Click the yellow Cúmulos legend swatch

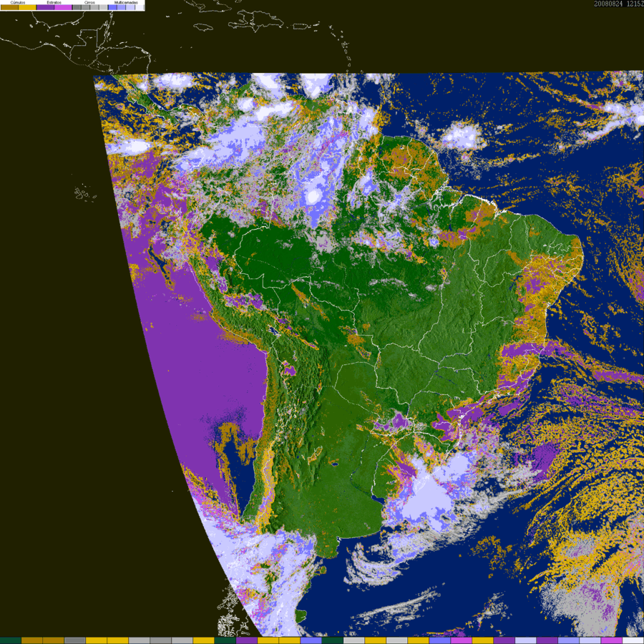pyautogui.click(x=27, y=7)
